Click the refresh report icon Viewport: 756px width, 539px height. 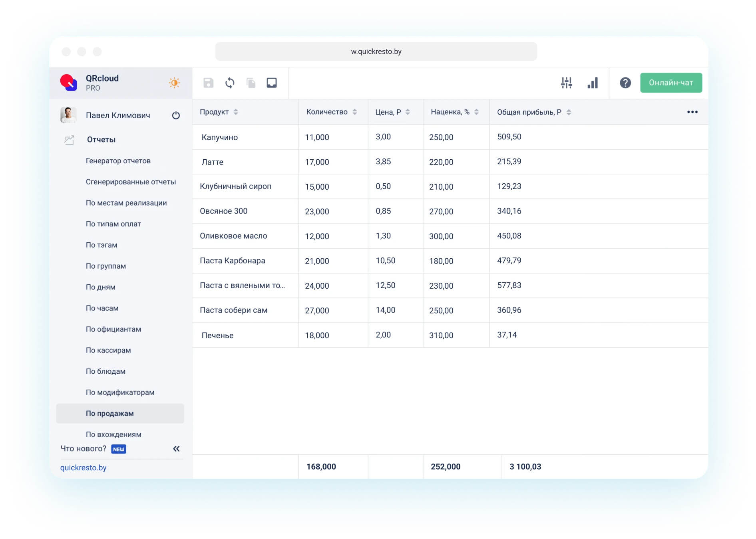230,83
